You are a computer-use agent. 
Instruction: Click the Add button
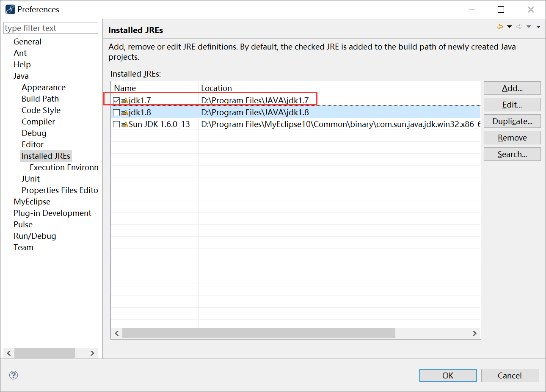(x=512, y=88)
